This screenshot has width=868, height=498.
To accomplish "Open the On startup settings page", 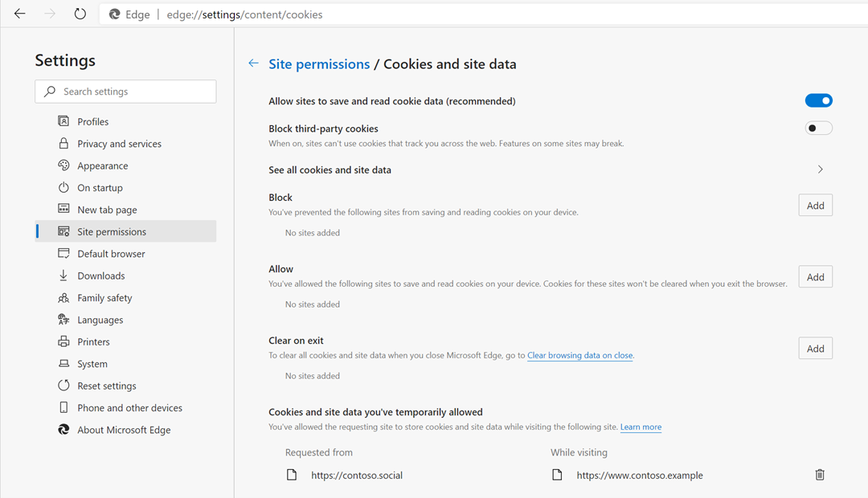I will click(x=100, y=188).
